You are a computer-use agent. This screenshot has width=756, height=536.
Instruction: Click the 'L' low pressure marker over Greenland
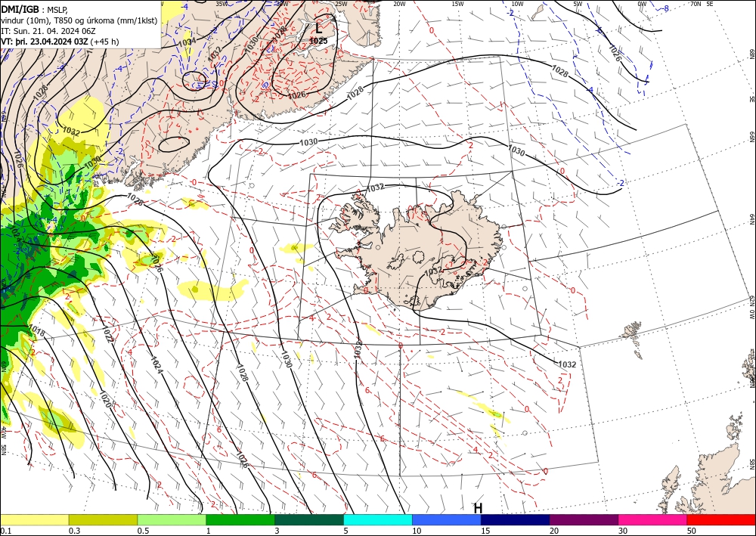pos(319,29)
